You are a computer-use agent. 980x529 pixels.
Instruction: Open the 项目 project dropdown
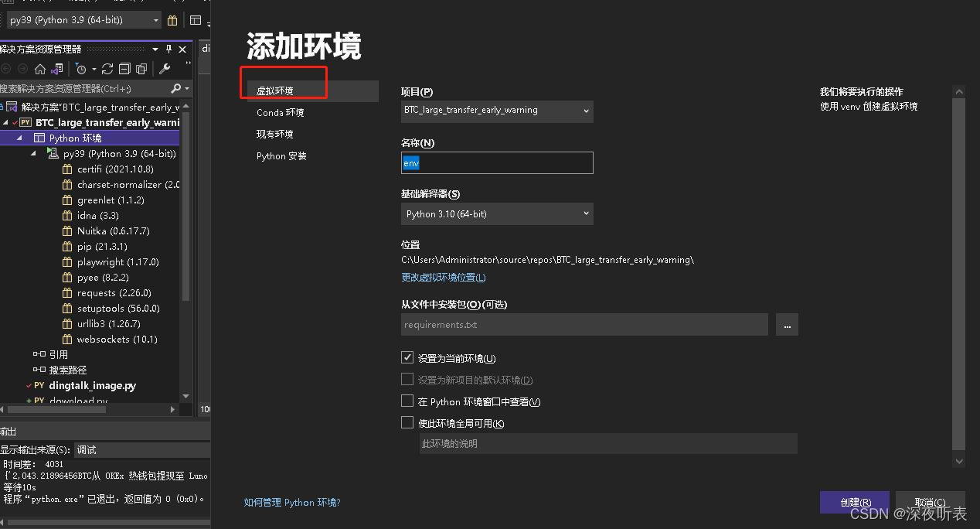pos(496,111)
